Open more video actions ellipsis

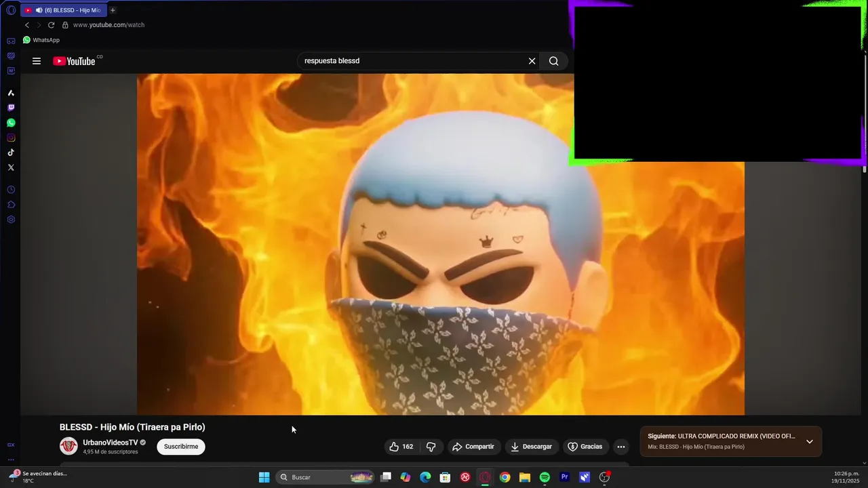click(x=621, y=447)
